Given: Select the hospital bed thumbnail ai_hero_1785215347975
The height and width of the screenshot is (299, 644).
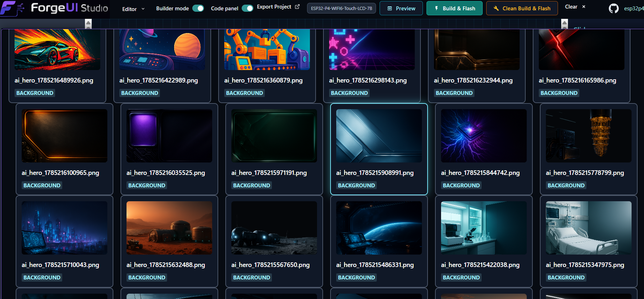Looking at the screenshot, I should click(589, 228).
